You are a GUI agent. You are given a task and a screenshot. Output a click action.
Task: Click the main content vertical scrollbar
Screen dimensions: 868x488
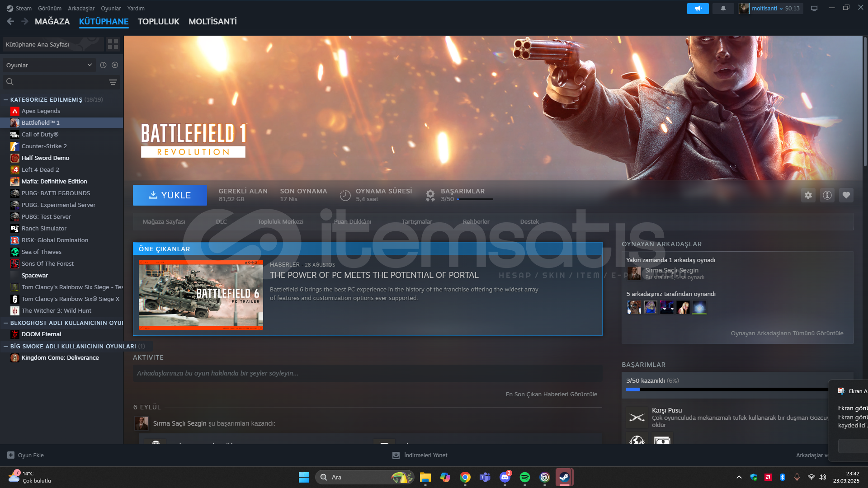(x=865, y=102)
